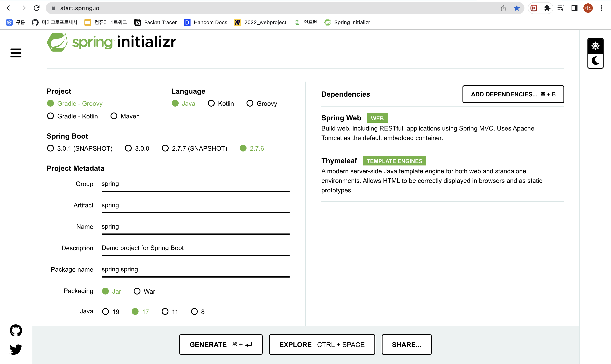This screenshot has height=364, width=611.
Task: Open Chrome three-dot menu
Action: 601,8
